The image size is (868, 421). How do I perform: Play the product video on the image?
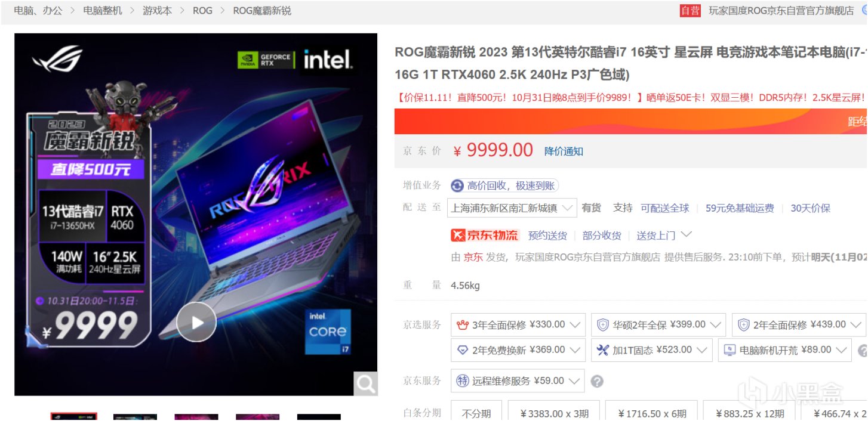tap(196, 322)
